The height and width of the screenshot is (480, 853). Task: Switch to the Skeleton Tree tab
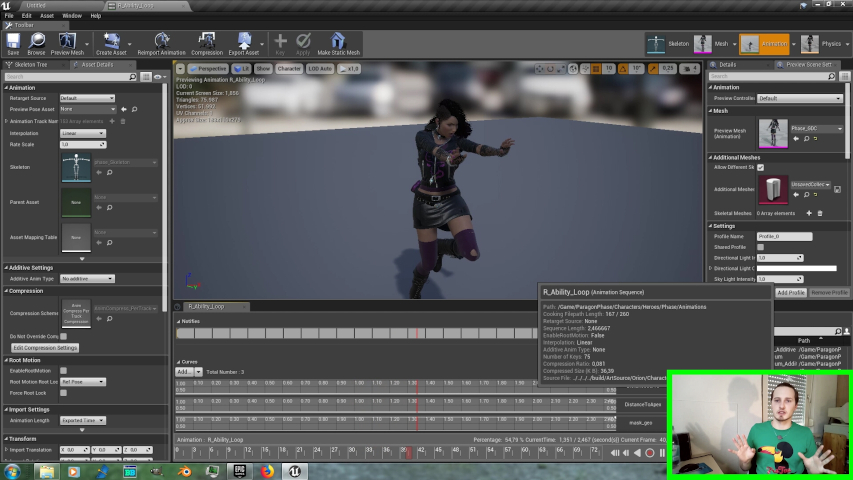(x=30, y=65)
